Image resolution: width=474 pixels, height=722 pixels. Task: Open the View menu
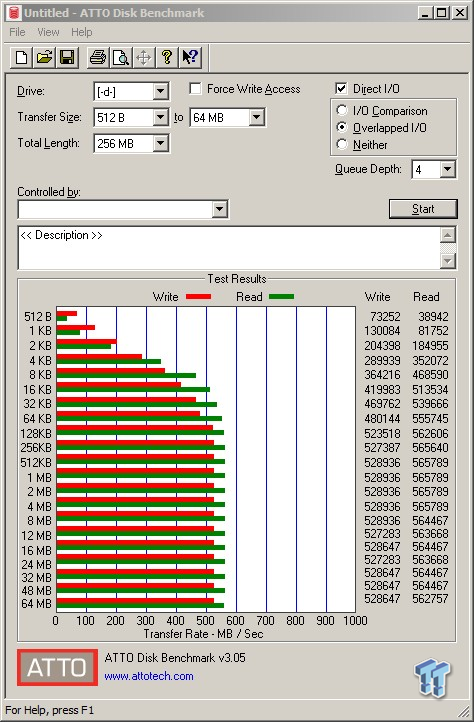pos(48,32)
